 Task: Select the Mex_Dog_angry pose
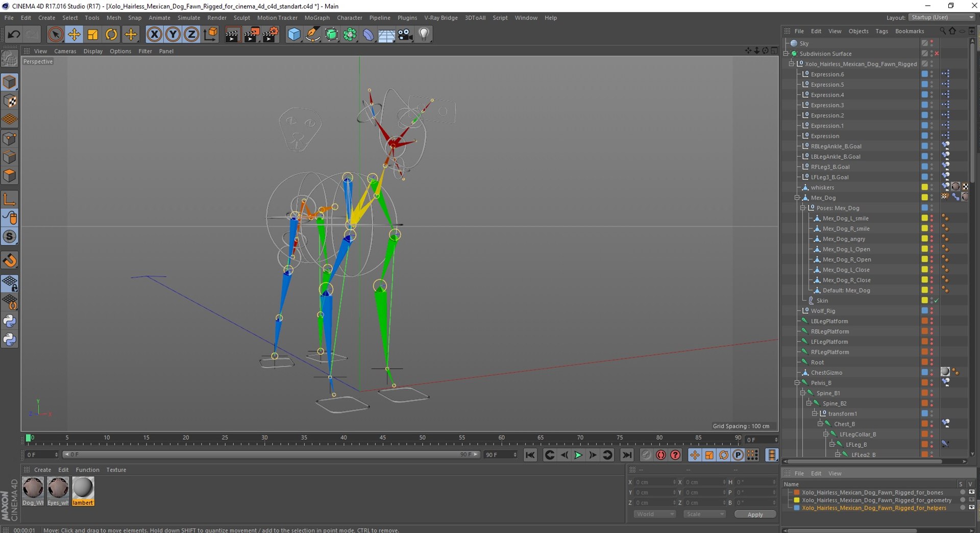point(844,239)
